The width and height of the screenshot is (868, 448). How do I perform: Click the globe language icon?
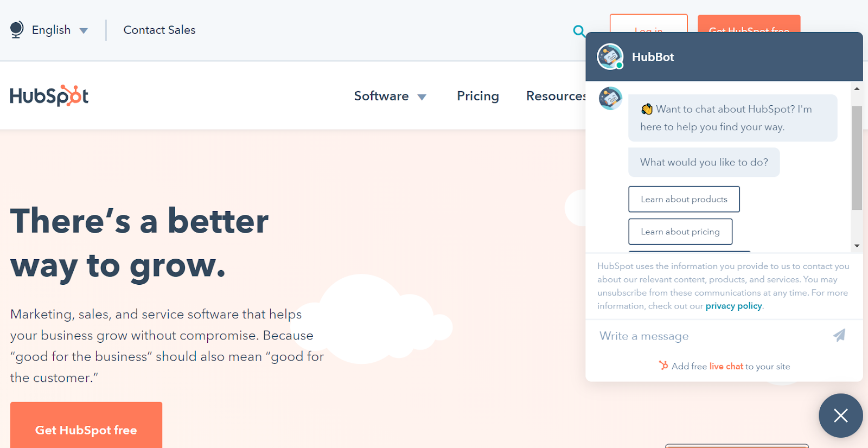pyautogui.click(x=17, y=29)
